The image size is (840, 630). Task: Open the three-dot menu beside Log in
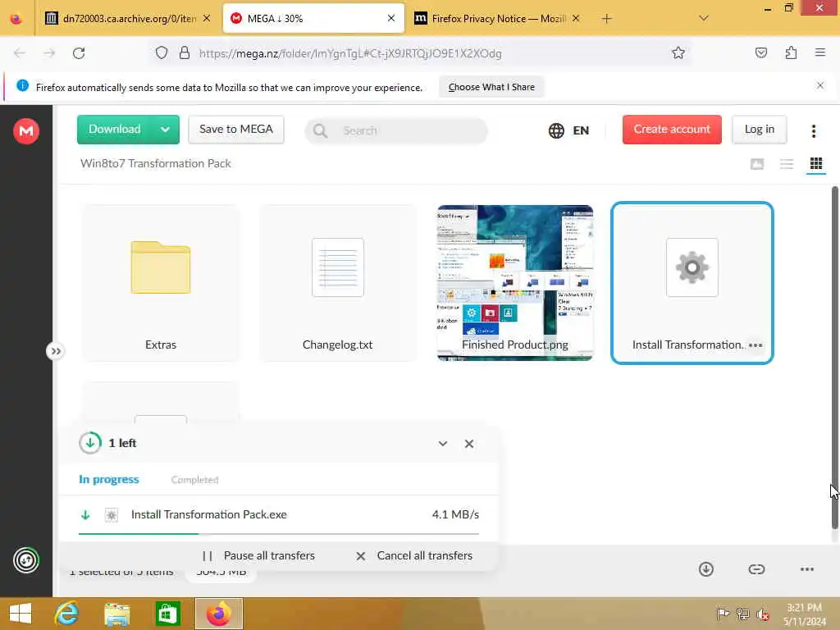(x=813, y=130)
